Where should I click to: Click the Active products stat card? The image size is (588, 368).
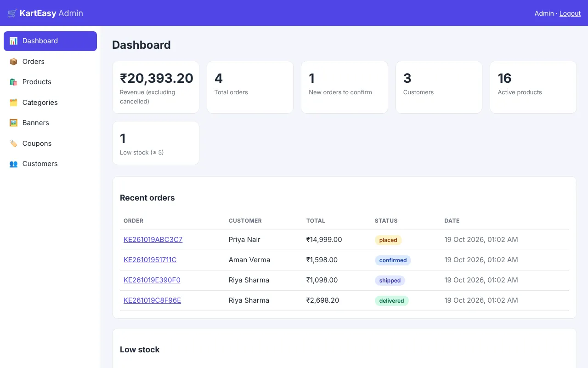click(x=533, y=87)
